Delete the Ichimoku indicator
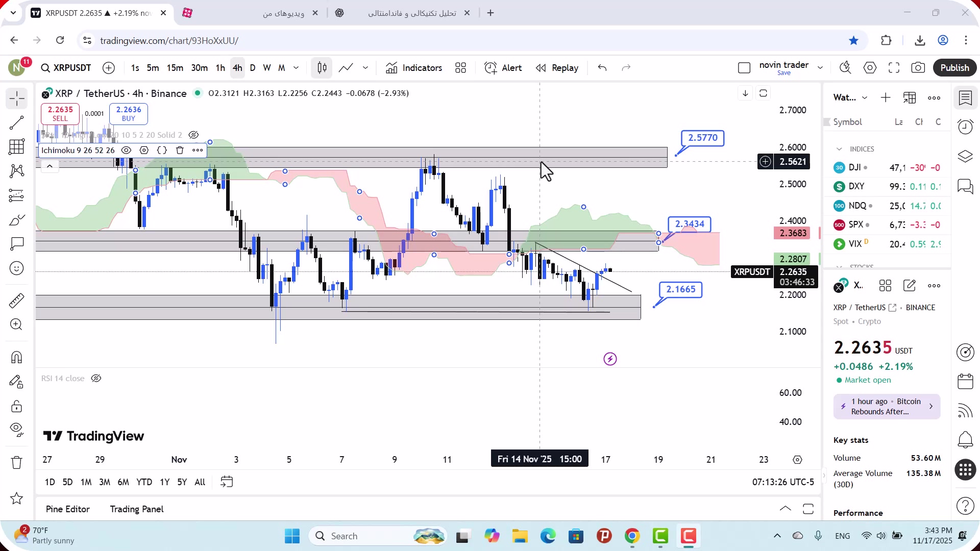Image resolution: width=980 pixels, height=551 pixels. point(180,150)
